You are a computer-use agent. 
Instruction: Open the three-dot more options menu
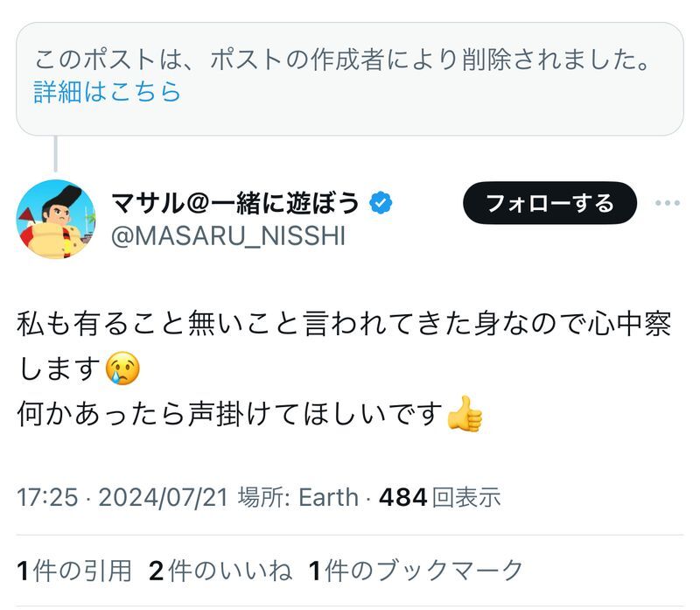(668, 203)
